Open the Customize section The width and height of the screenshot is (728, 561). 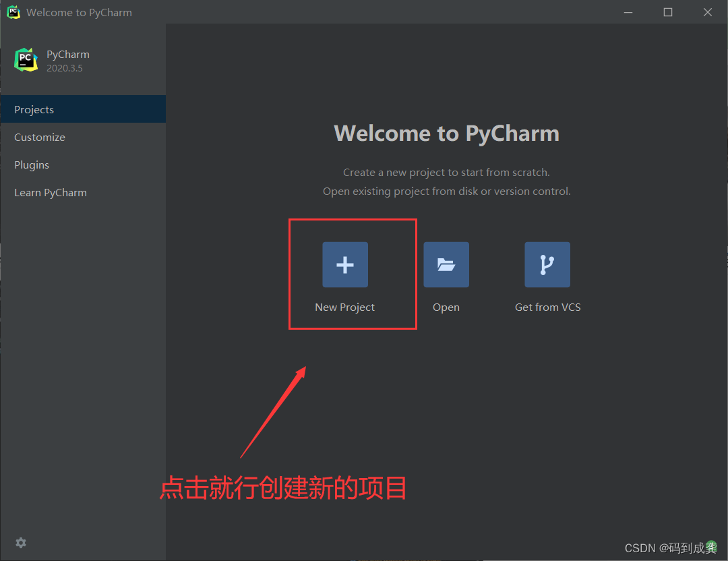click(39, 137)
